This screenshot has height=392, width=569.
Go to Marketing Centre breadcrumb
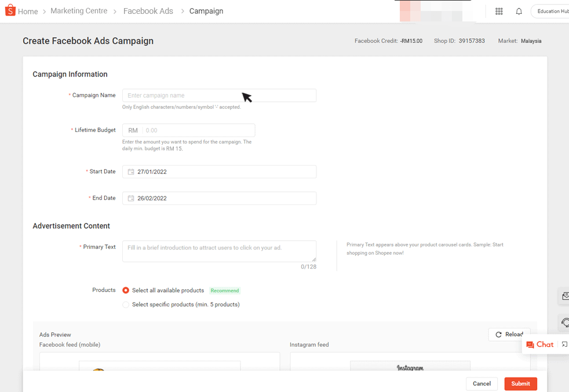click(79, 11)
